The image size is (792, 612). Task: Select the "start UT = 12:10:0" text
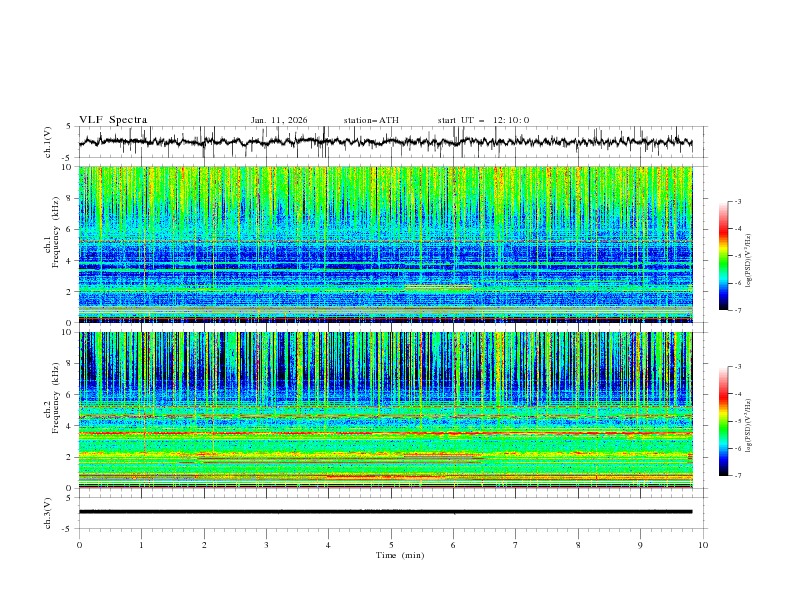(483, 120)
